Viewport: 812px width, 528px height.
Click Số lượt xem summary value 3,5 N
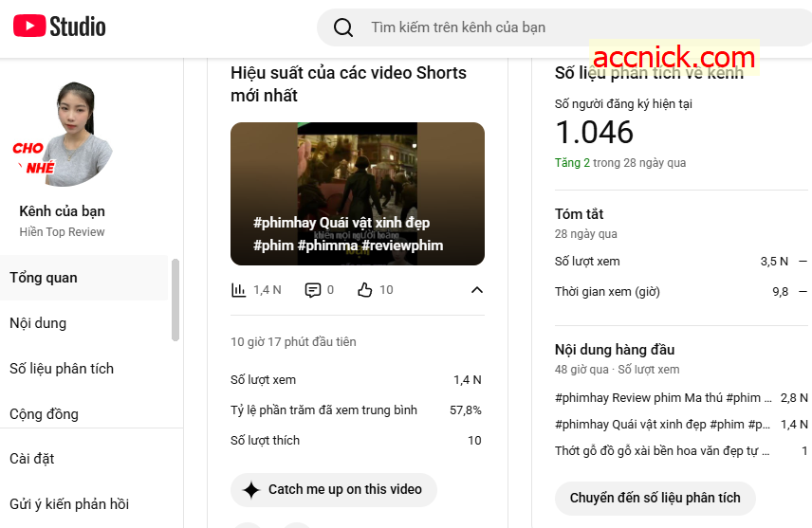774,262
